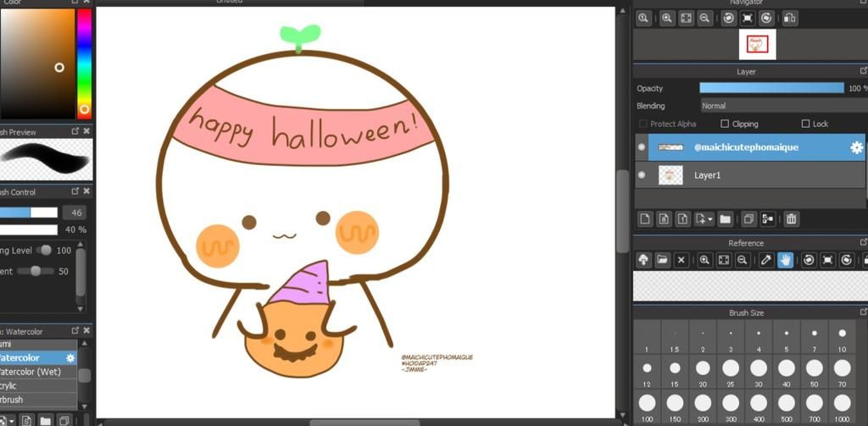Image resolution: width=868 pixels, height=426 pixels.
Task: Enable layer Lock checkbox
Action: [x=805, y=124]
